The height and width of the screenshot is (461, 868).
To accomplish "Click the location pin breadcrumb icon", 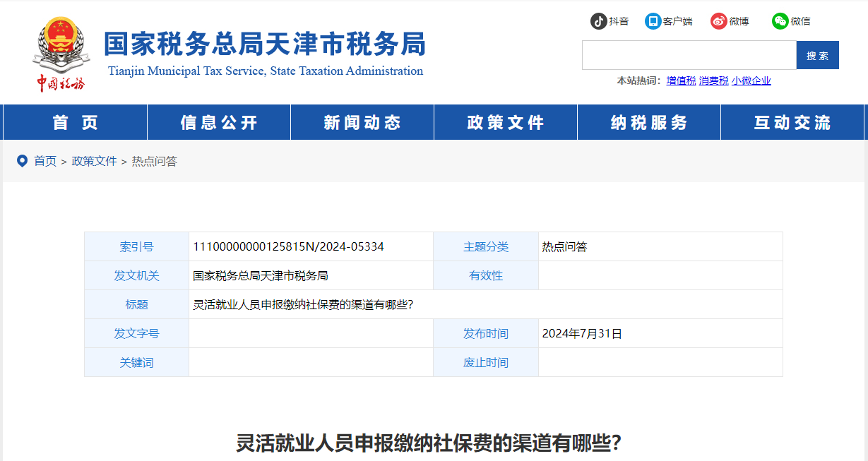I will pyautogui.click(x=22, y=161).
